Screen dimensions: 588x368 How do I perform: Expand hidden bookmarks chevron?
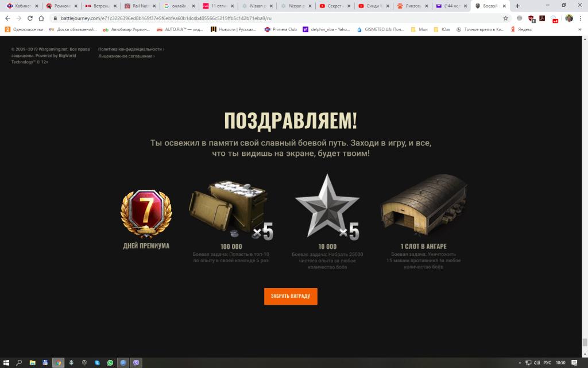click(x=580, y=29)
